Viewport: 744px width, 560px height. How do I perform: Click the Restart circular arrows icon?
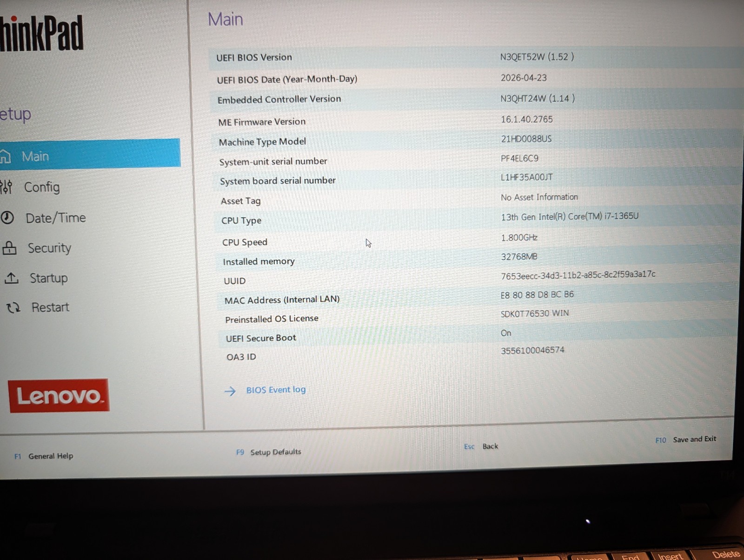(13, 307)
